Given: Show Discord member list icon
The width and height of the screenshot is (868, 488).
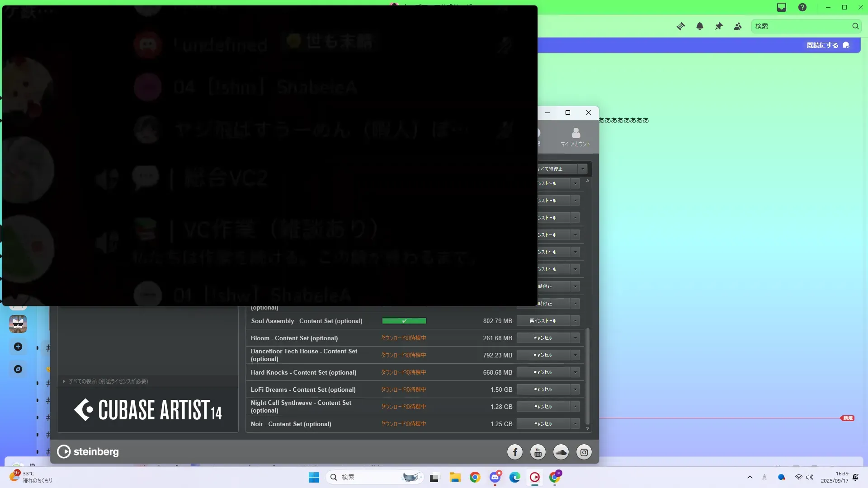Looking at the screenshot, I should 738,26.
